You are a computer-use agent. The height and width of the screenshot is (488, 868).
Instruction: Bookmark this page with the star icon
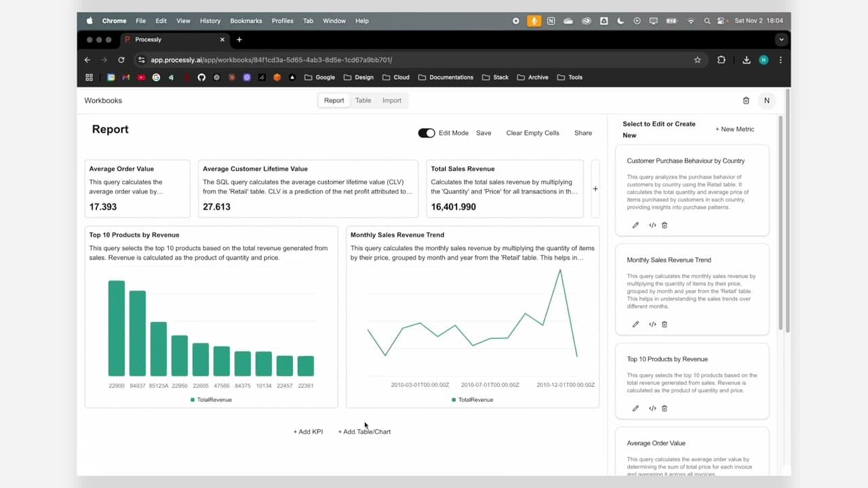pyautogui.click(x=697, y=60)
